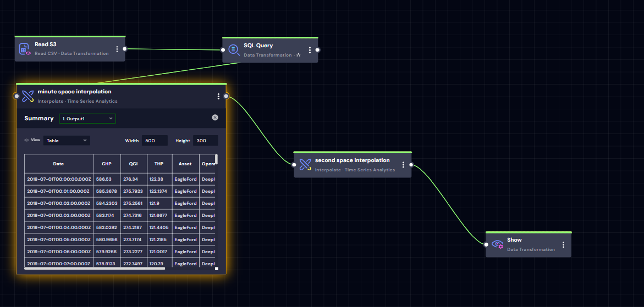Select the minute space interpolation node title
This screenshot has height=307, width=644.
(x=74, y=91)
